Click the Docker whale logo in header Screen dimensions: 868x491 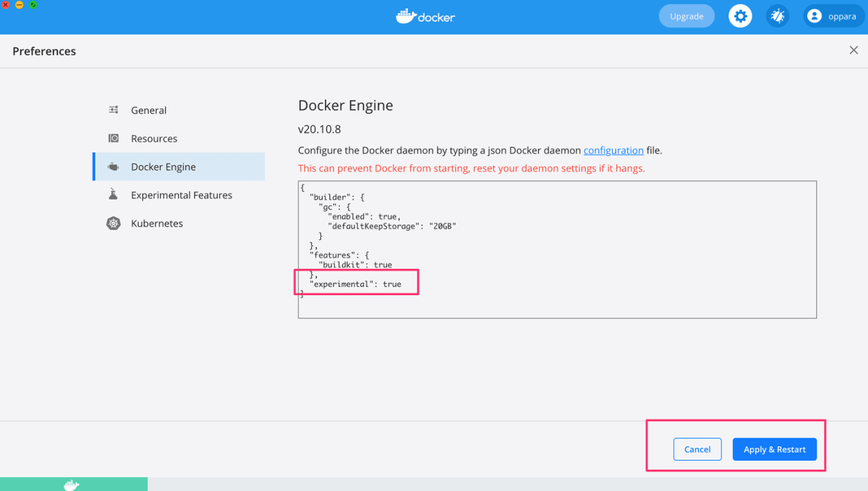[x=425, y=16]
